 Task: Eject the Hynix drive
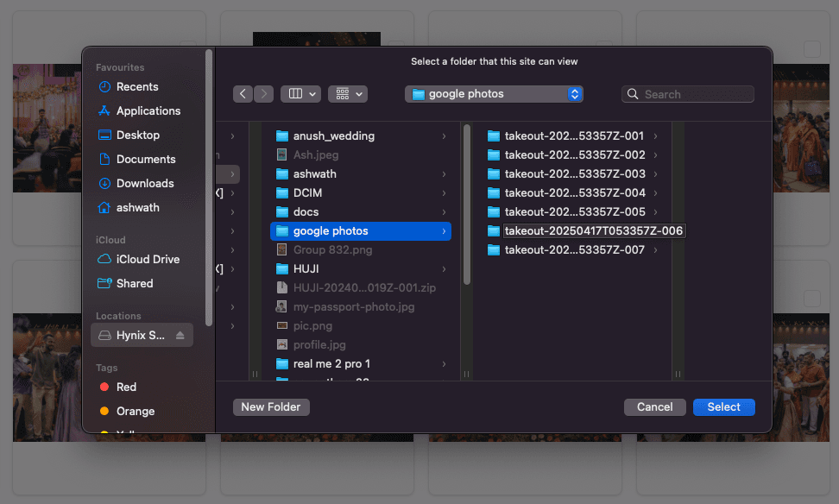pos(180,336)
